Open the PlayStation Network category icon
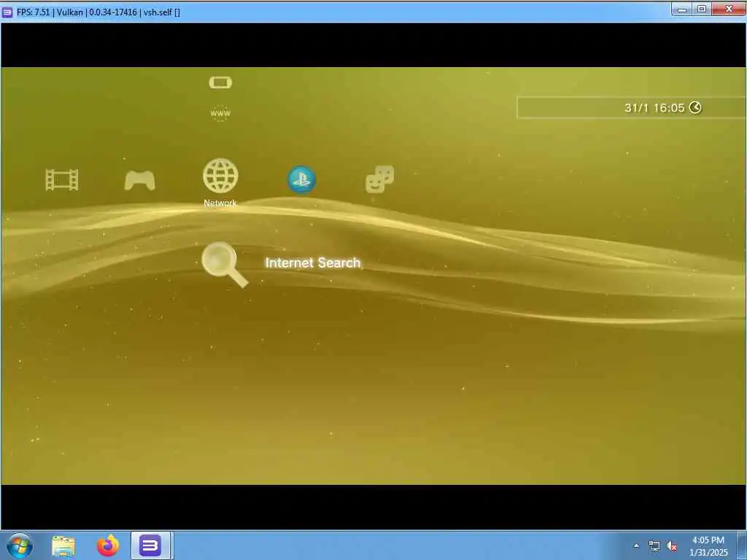The height and width of the screenshot is (560, 747). pos(301,179)
